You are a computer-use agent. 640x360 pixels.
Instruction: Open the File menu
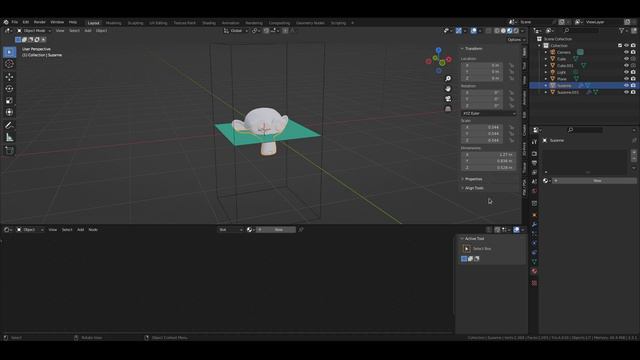(x=15, y=22)
